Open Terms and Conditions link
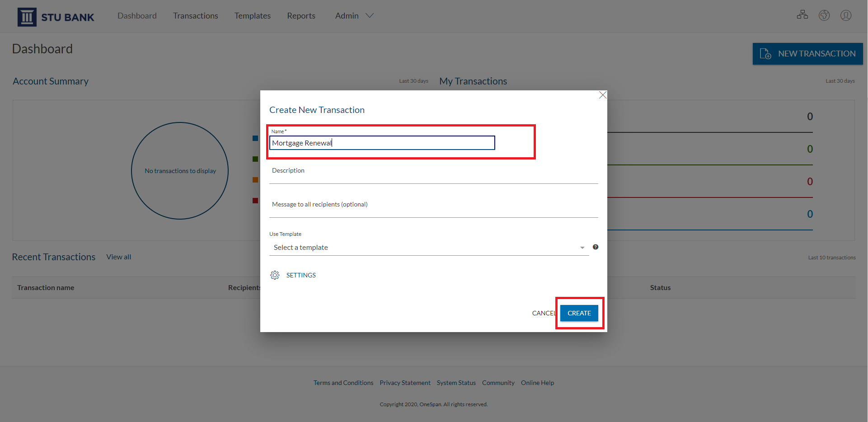868x422 pixels. click(x=343, y=383)
